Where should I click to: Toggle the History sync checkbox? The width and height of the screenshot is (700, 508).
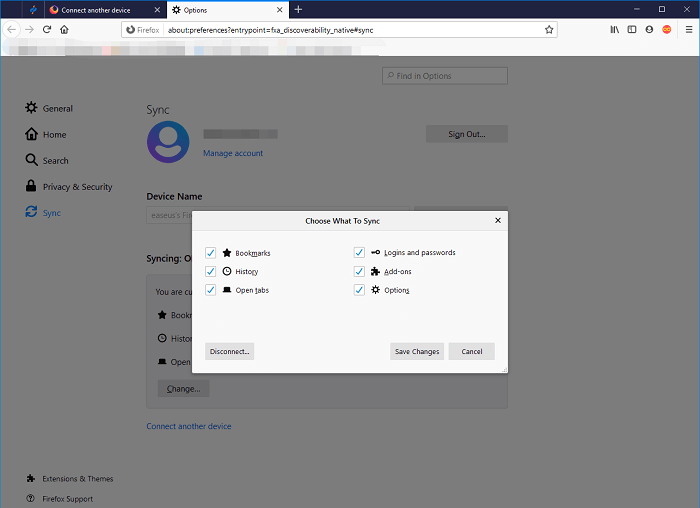(x=211, y=271)
